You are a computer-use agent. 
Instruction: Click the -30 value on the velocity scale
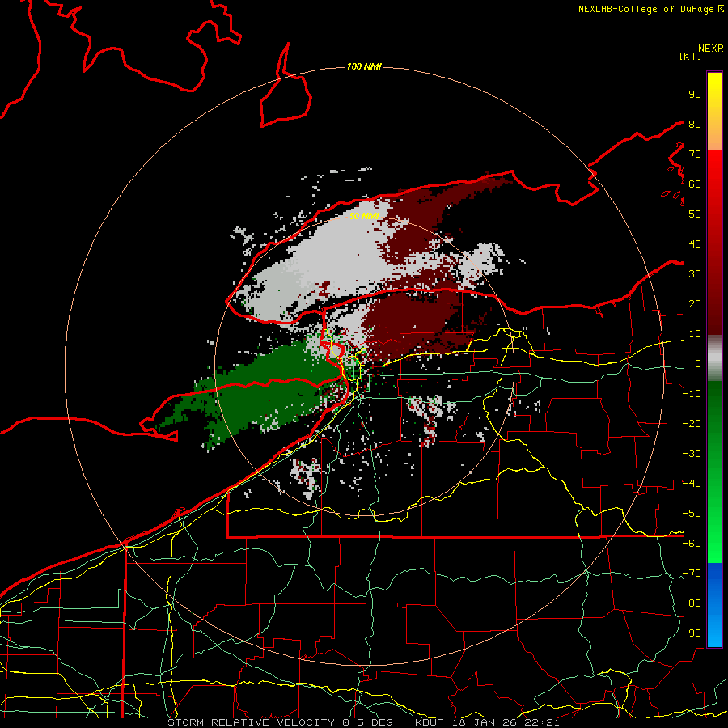pos(692,454)
